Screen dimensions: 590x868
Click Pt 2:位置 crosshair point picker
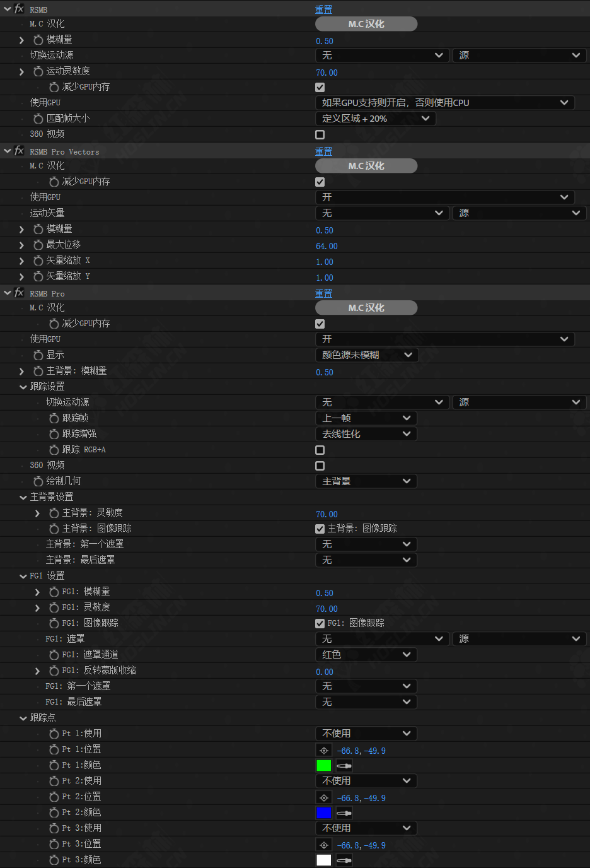pos(323,797)
